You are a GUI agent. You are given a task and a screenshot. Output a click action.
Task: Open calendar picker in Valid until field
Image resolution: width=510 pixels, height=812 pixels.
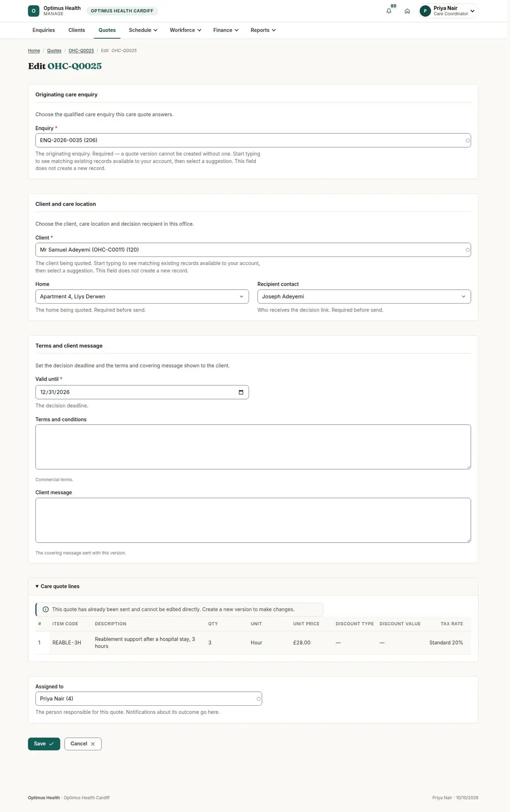241,392
